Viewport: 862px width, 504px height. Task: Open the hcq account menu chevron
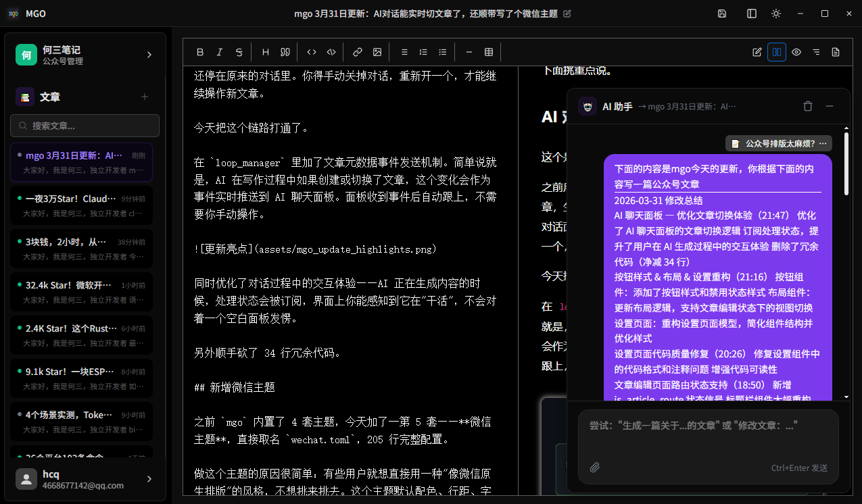149,479
